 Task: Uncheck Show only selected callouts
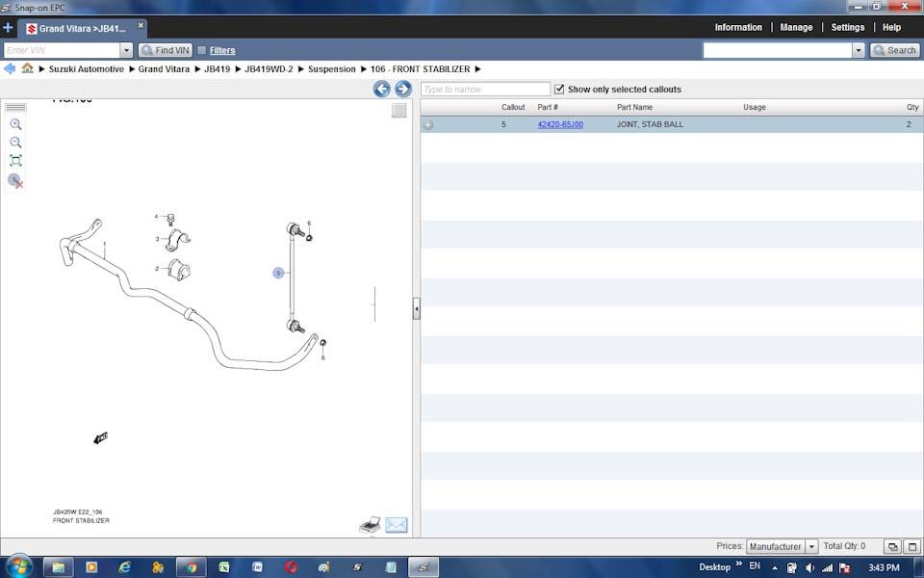pos(559,89)
